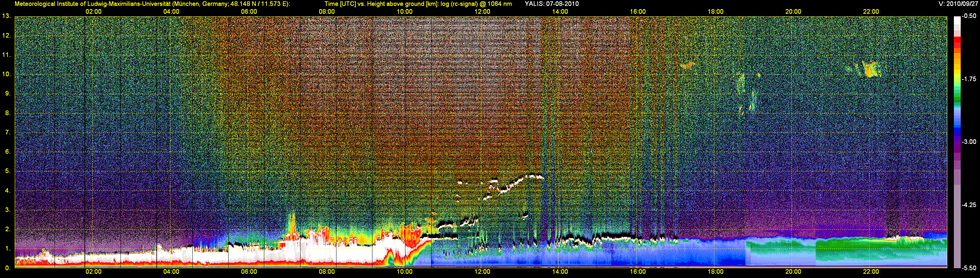
Task: Click the 14:00 label on the bottom time axis
Action: [560, 271]
